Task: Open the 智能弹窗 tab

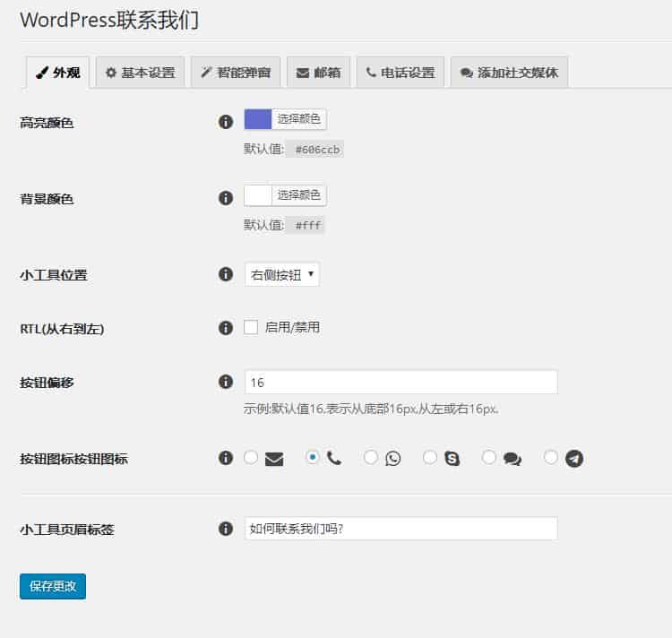Action: tap(236, 73)
